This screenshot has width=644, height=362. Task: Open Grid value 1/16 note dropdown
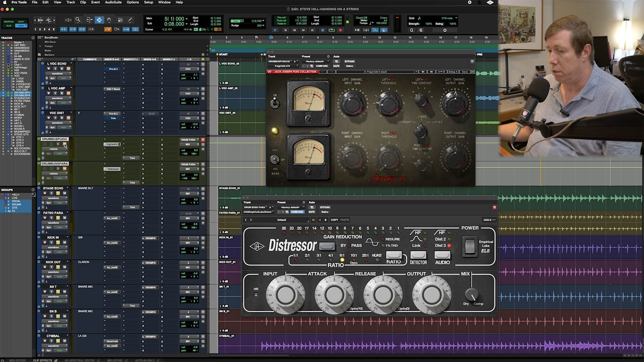456,18
